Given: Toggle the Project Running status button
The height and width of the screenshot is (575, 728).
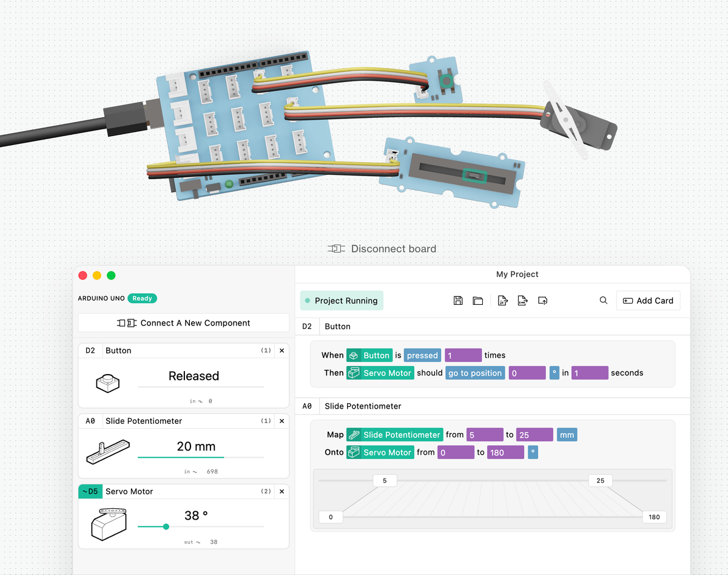Looking at the screenshot, I should pyautogui.click(x=342, y=301).
